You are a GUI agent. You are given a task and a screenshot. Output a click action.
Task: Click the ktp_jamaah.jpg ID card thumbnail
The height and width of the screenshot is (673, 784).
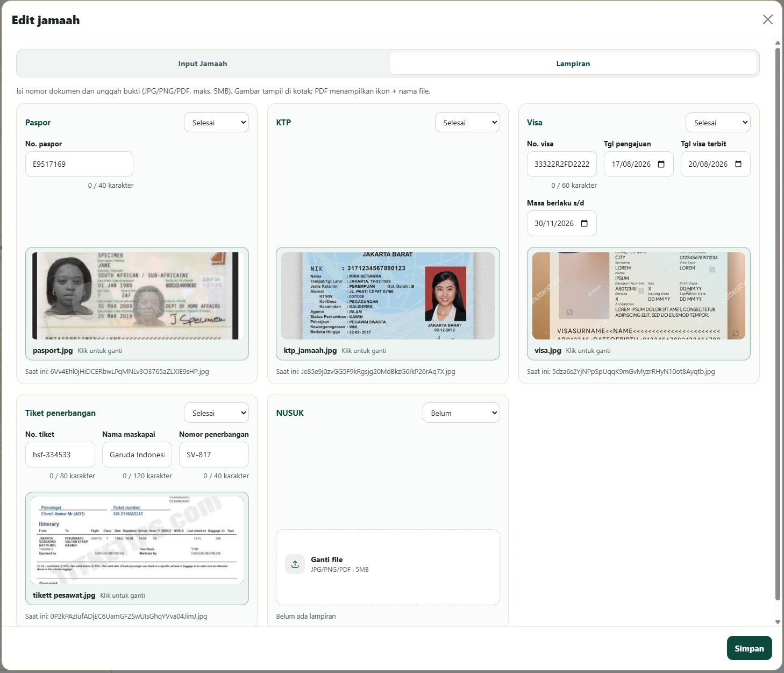point(388,296)
